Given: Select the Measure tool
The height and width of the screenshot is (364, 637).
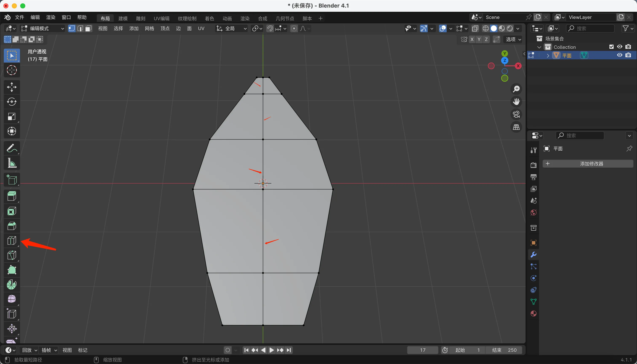Looking at the screenshot, I should pos(12,163).
